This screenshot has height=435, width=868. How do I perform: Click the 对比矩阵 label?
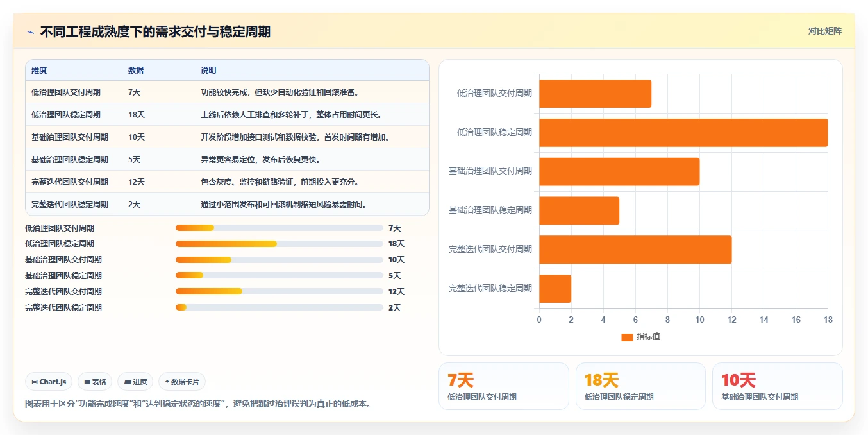[x=824, y=31]
